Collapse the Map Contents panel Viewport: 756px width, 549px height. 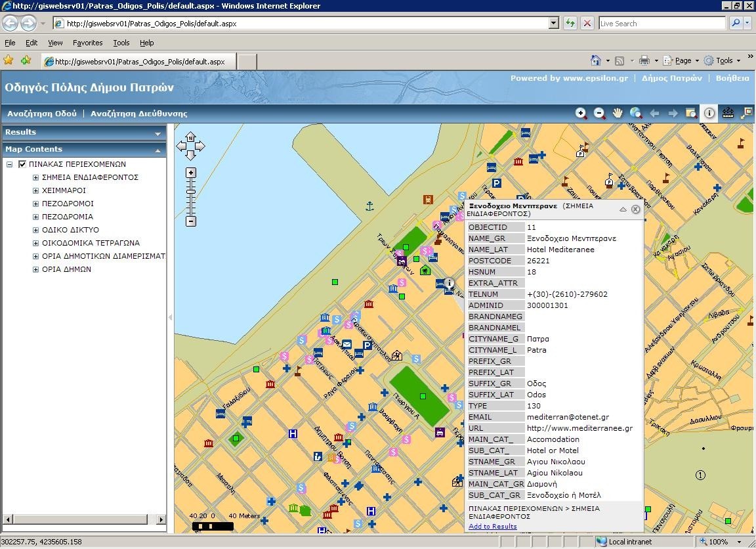(157, 150)
